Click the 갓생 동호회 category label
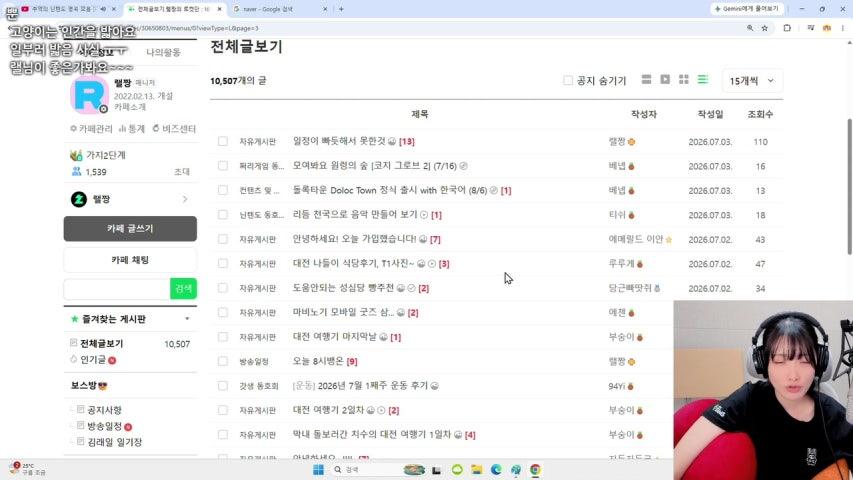Image resolution: width=853 pixels, height=480 pixels. [x=258, y=386]
